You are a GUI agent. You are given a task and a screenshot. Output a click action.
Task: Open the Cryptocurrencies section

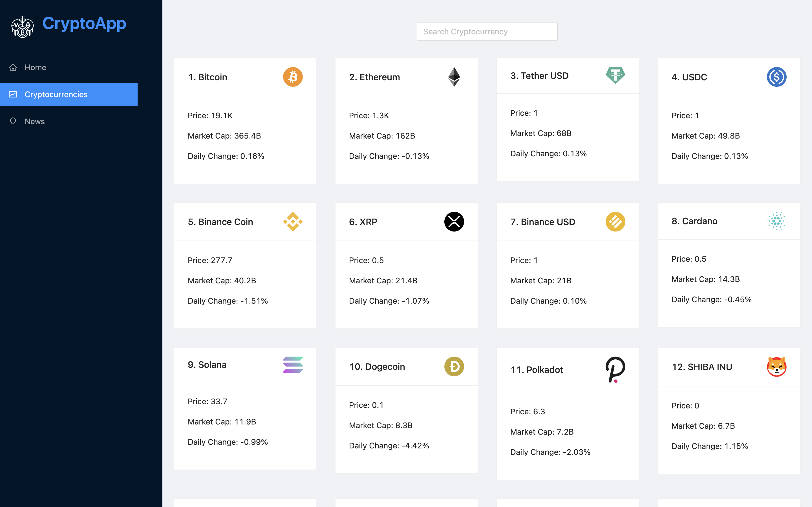click(56, 94)
